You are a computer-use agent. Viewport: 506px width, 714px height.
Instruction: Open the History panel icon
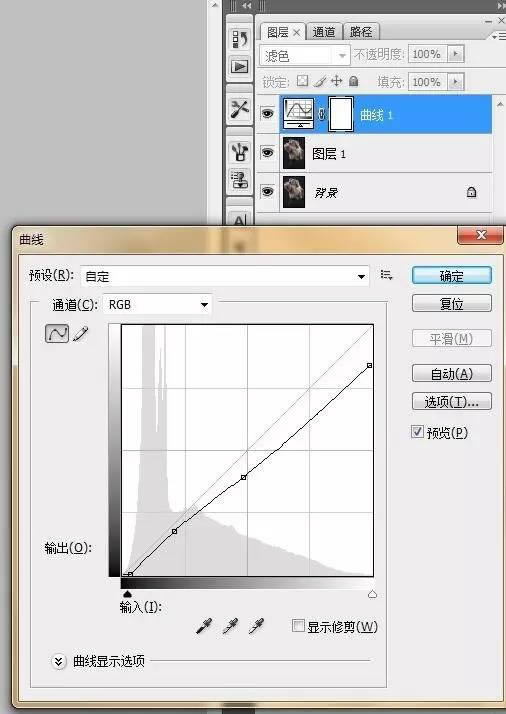pos(240,40)
